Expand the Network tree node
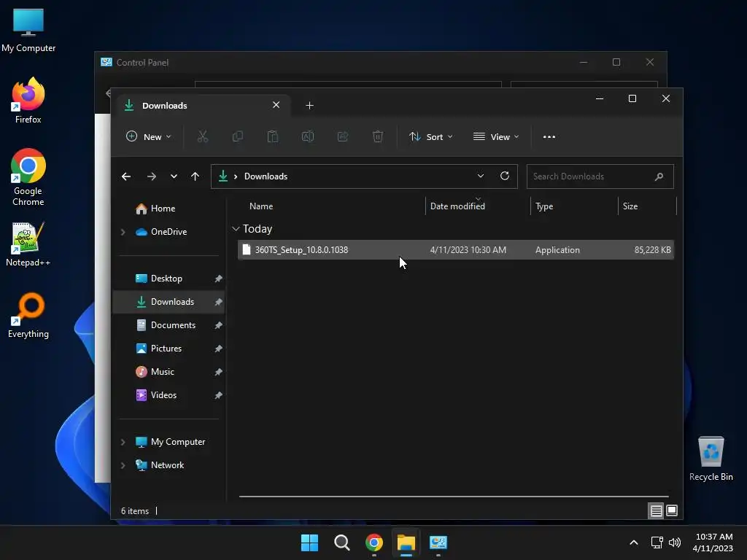747x560 pixels. (x=123, y=465)
